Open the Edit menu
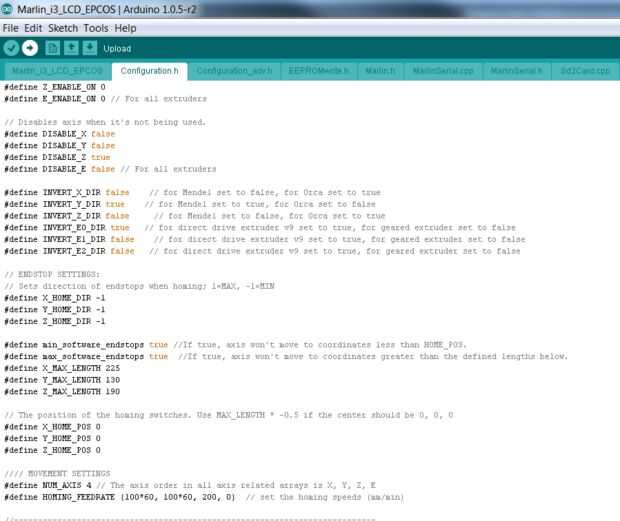 33,28
